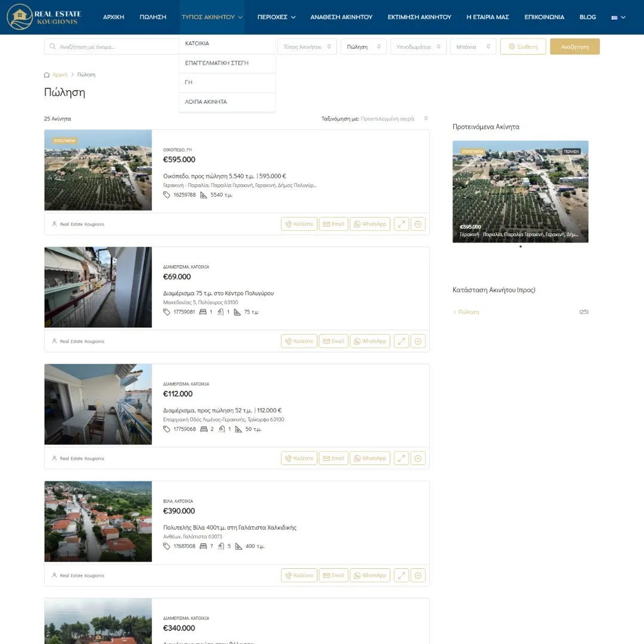Click Αρχική breadcrumb link
Screen dimensions: 644x644
tap(60, 75)
